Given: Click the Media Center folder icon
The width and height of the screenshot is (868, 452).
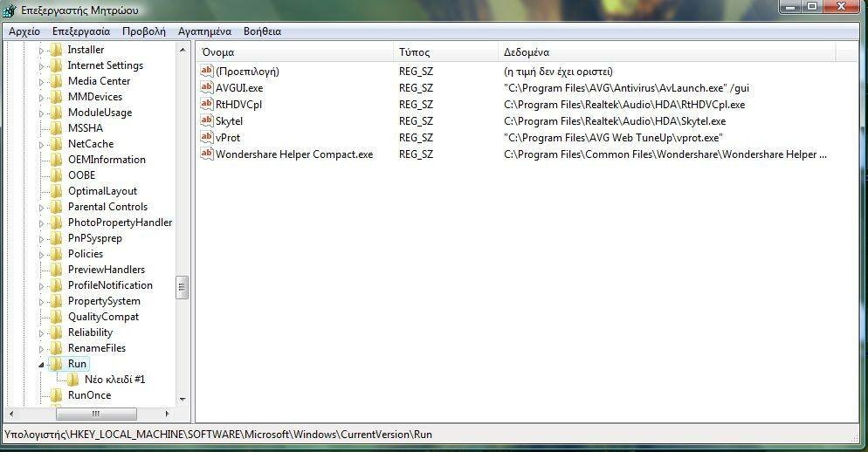Looking at the screenshot, I should (56, 81).
